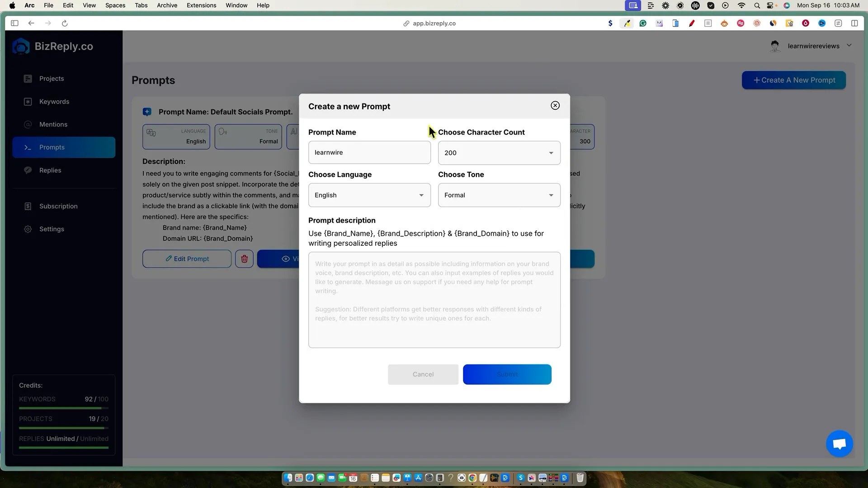
Task: Click the Subscription sidebar icon
Action: coord(28,206)
